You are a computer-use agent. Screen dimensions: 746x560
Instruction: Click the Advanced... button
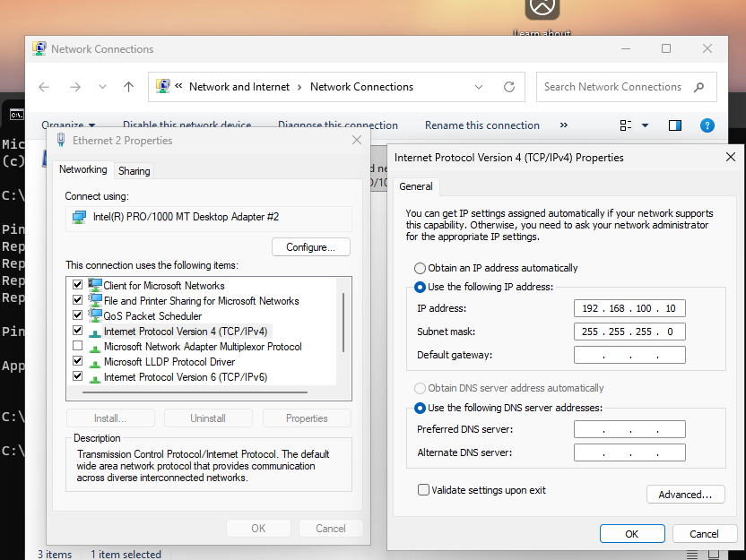[685, 495]
